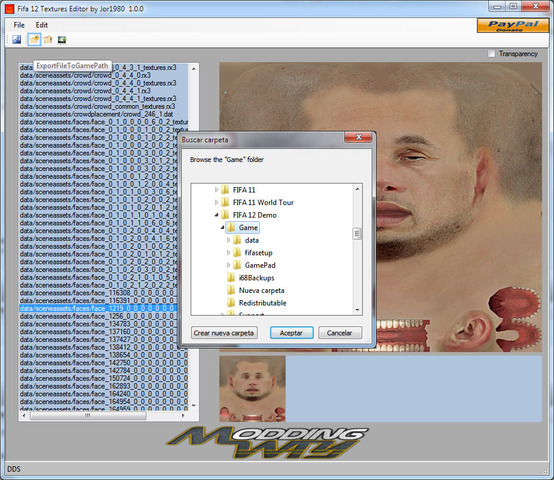Click the folder tree scroll up arrow
This screenshot has height=480, width=554.
357,189
